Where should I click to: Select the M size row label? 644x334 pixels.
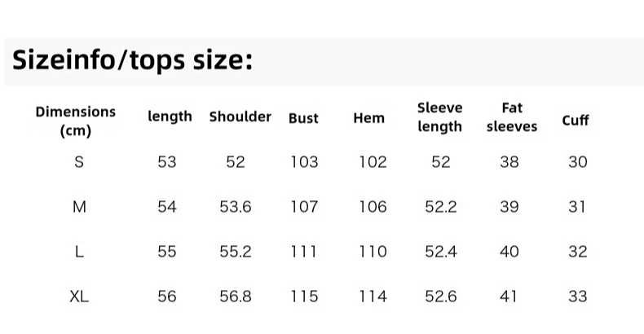(79, 207)
